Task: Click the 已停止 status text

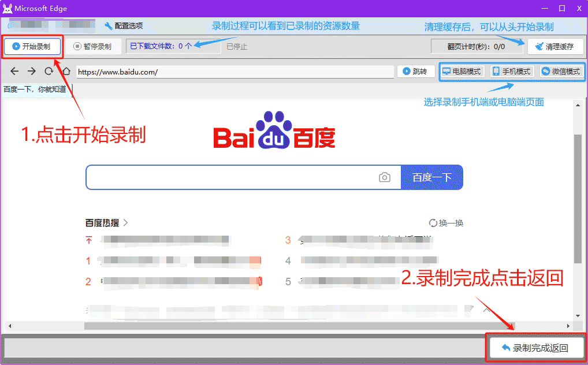Action: [x=237, y=47]
